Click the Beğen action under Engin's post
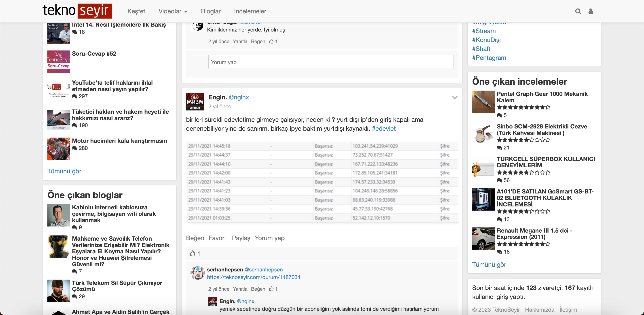 (x=195, y=238)
